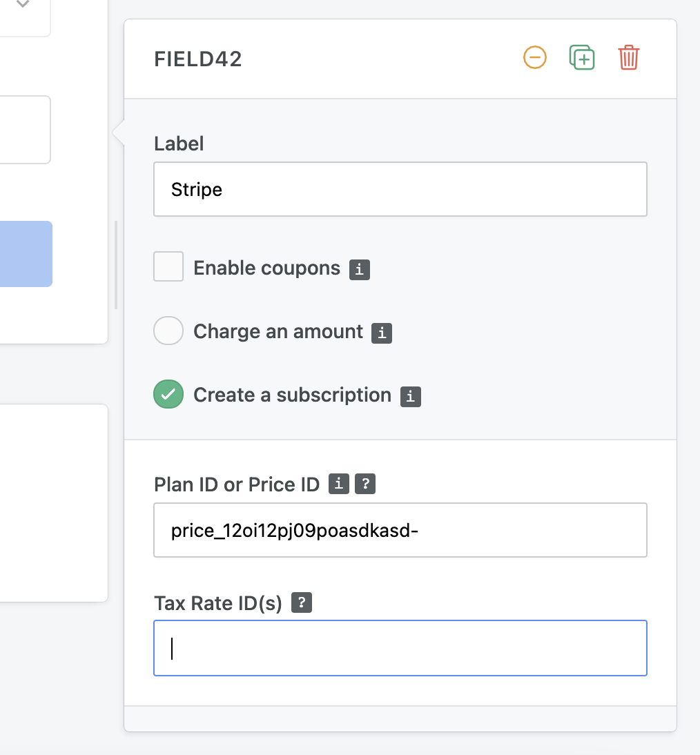Collapse FIELD42 with the orange minus icon

(x=535, y=58)
